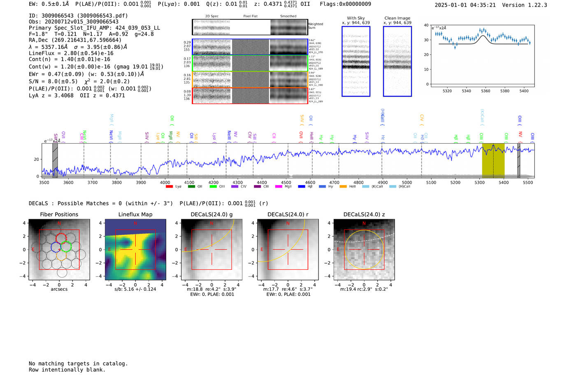Select the RA,Dec coordinates line

click(x=75, y=40)
